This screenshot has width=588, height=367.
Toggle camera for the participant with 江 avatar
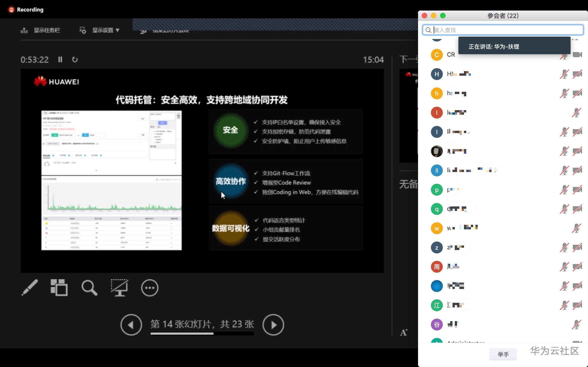(x=577, y=305)
